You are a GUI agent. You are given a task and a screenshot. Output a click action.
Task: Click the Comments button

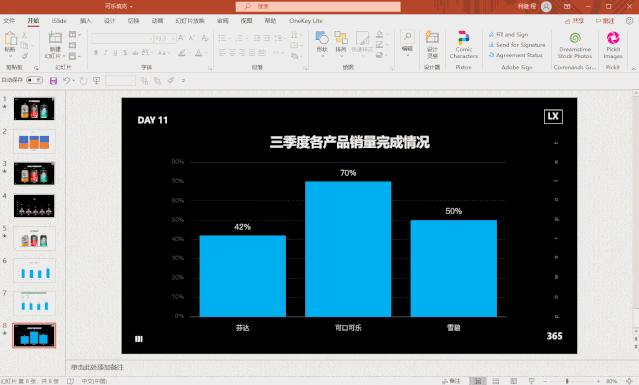pyautogui.click(x=605, y=20)
